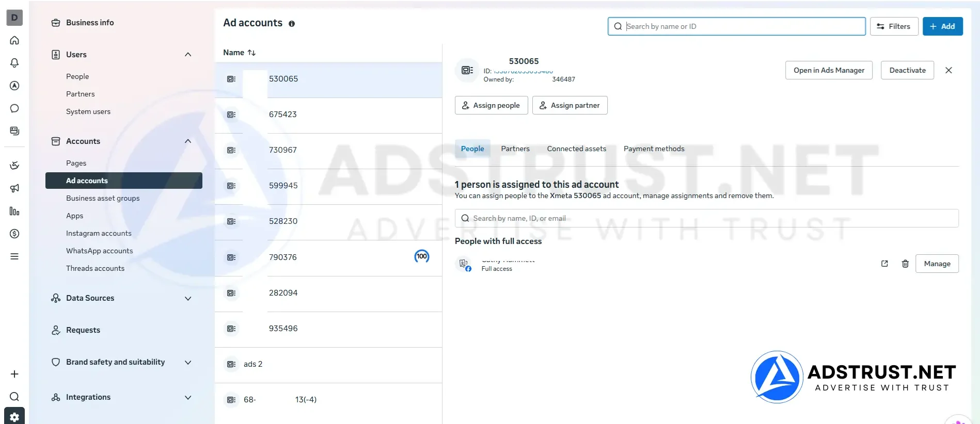Viewport: 980px width, 424px height.
Task: Open the person's external link icon
Action: pyautogui.click(x=884, y=264)
